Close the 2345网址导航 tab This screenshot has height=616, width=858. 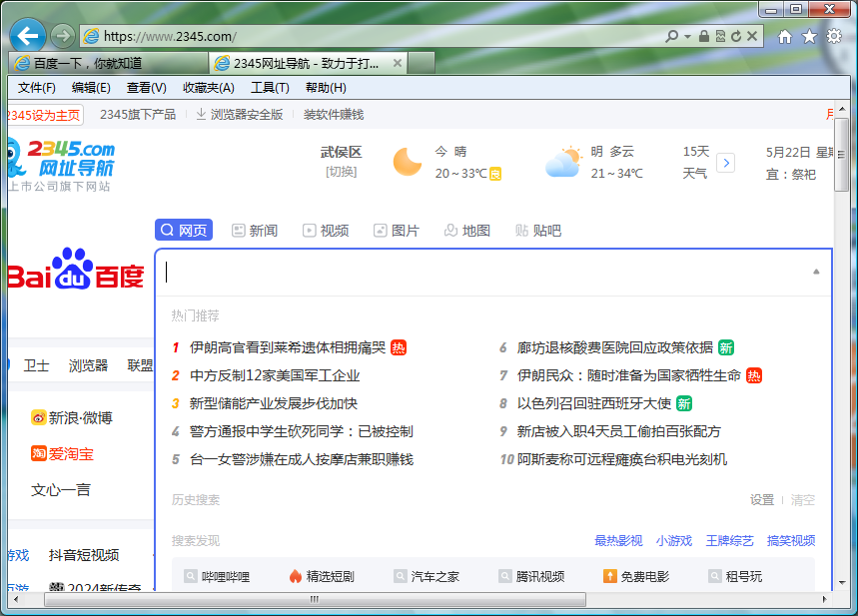pos(398,63)
